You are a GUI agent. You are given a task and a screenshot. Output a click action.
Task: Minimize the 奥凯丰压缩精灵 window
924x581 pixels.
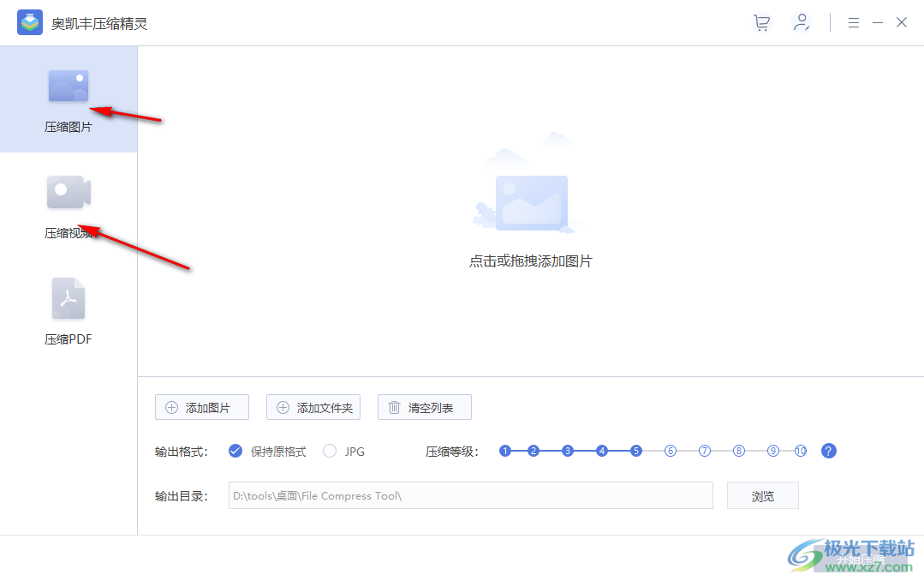pos(878,23)
